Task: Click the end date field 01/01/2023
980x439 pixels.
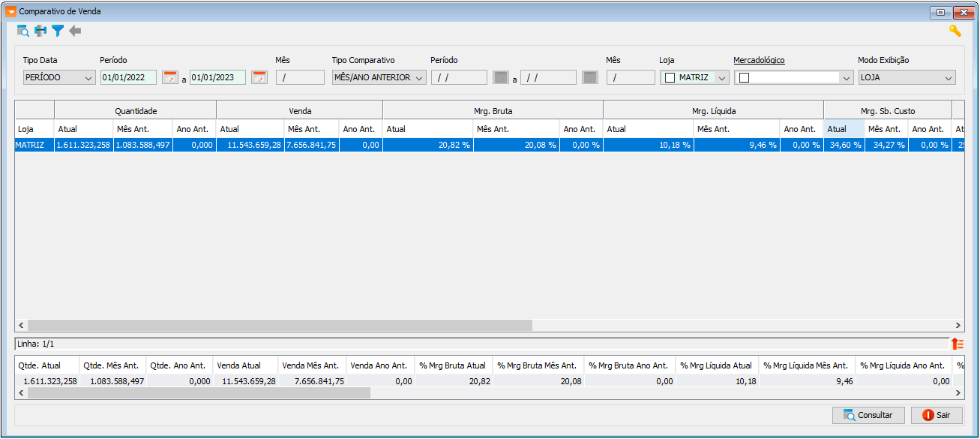Action: coord(217,77)
